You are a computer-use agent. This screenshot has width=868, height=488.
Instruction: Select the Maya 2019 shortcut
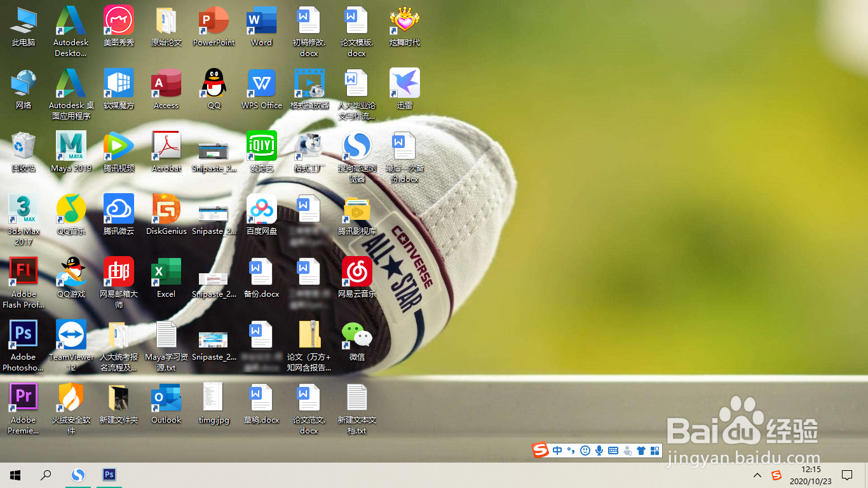tap(71, 152)
